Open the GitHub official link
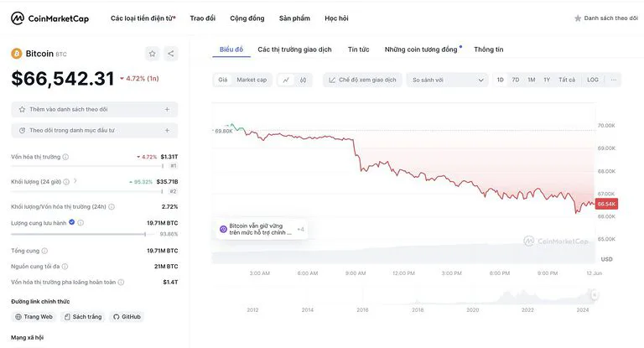 (x=126, y=317)
